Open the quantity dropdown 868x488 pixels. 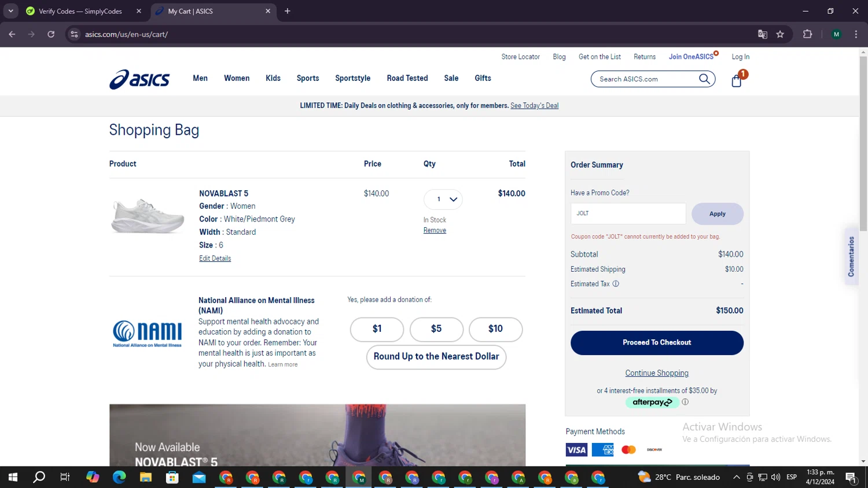click(443, 199)
